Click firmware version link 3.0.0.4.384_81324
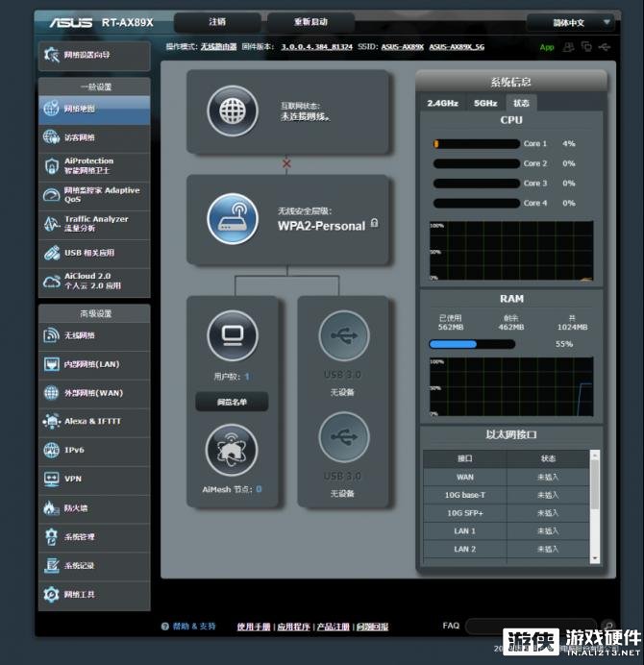 click(317, 47)
